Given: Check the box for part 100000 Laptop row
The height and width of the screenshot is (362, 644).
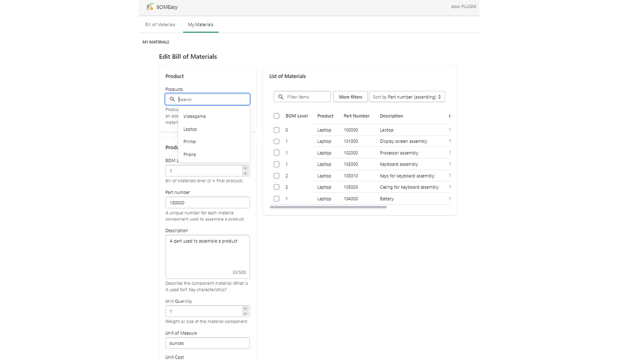Looking at the screenshot, I should pos(276,130).
